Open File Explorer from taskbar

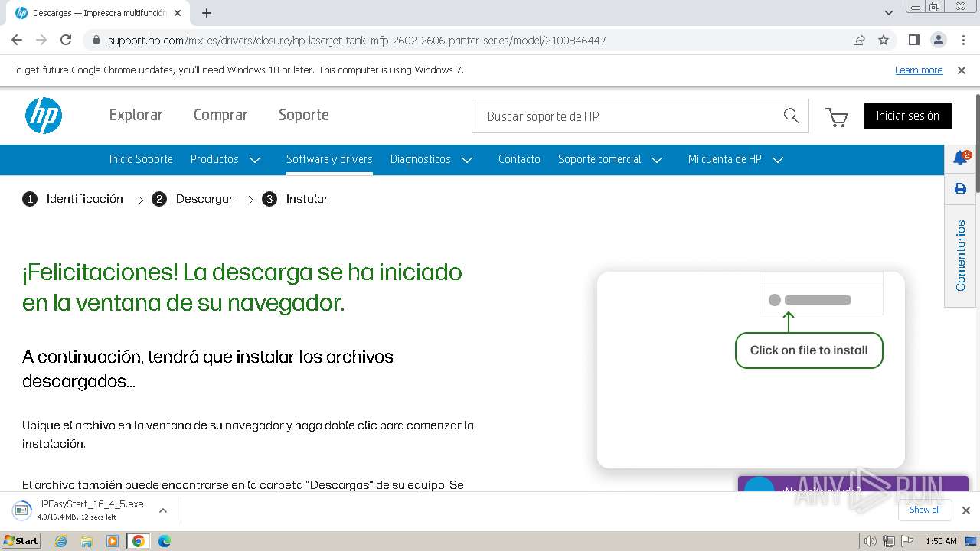[x=87, y=541]
